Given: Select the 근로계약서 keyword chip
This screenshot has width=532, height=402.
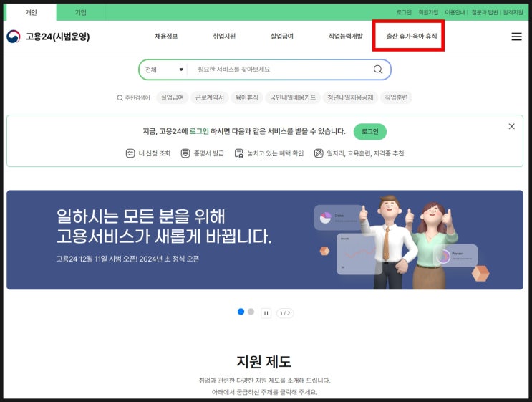Looking at the screenshot, I should (210, 97).
